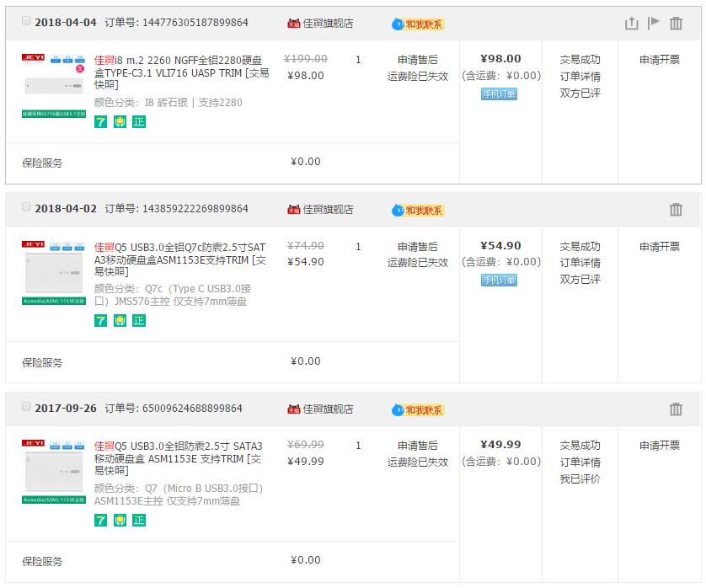Screen dimensions: 706x588
Task: Click Tmall shop icon on 2018-04-02 order header
Action: click(293, 210)
